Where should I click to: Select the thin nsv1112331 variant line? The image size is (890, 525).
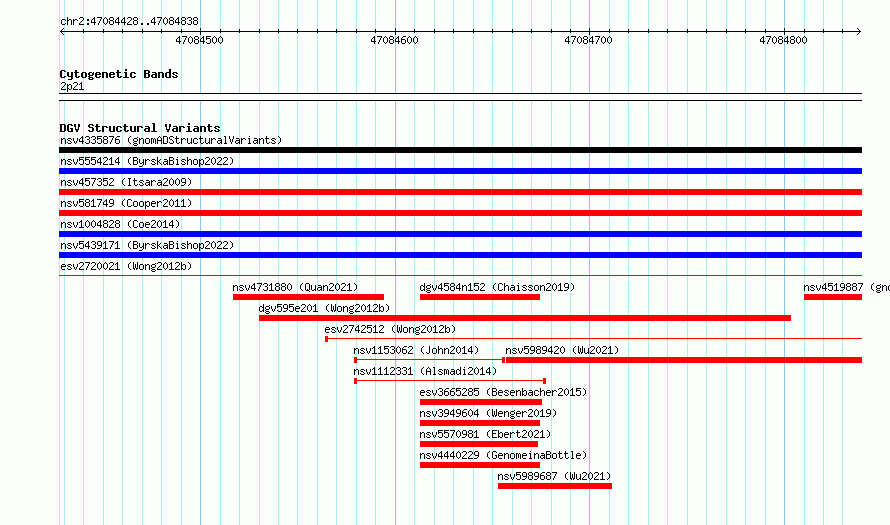450,381
